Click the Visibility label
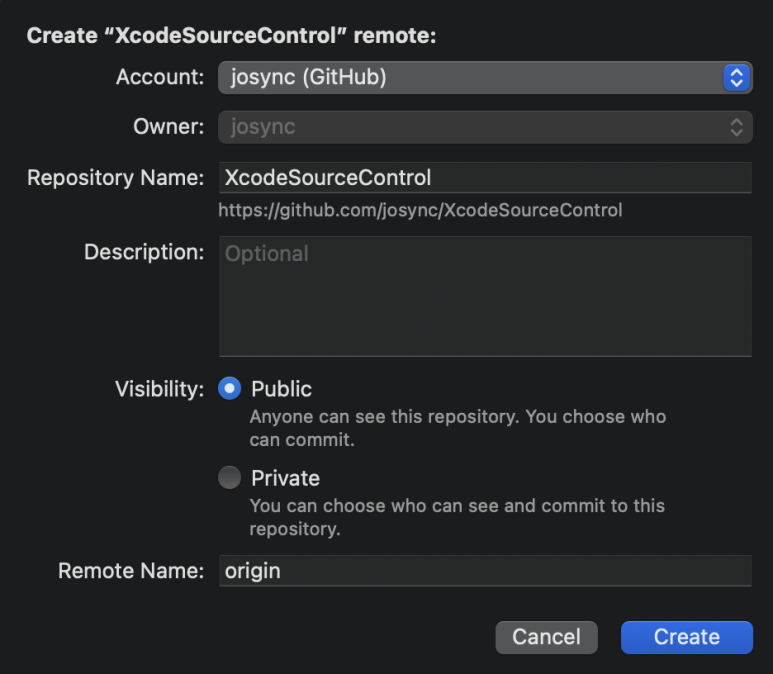773x674 pixels. point(159,389)
